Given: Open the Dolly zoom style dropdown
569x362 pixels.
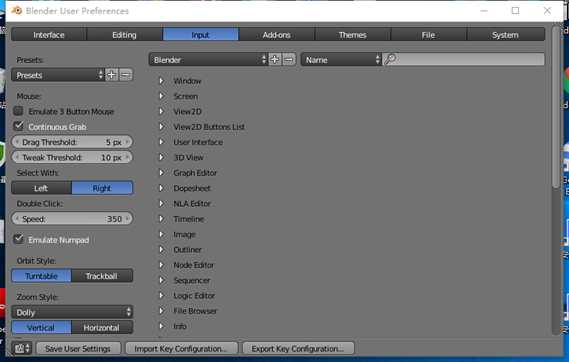Looking at the screenshot, I should [x=72, y=312].
